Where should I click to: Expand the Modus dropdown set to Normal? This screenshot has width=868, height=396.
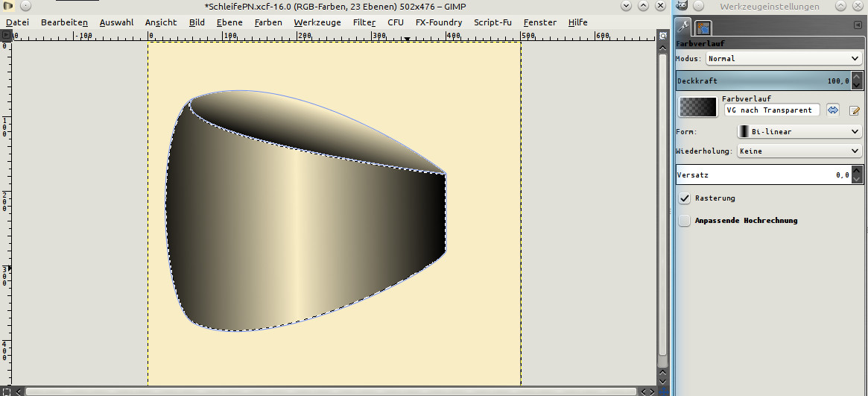(783, 58)
